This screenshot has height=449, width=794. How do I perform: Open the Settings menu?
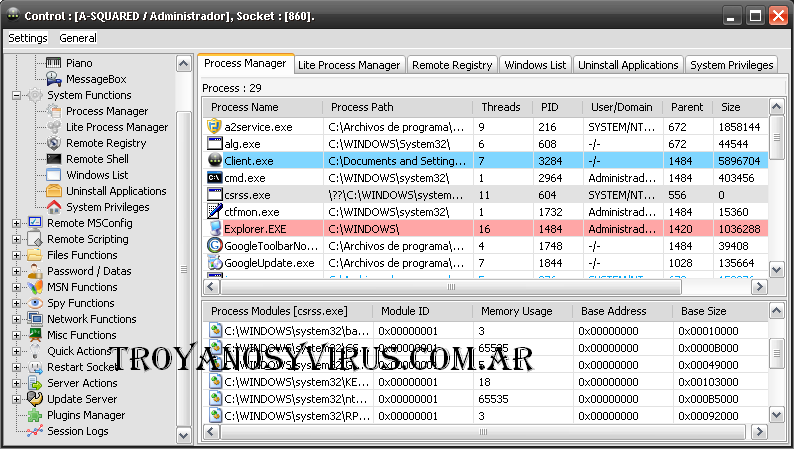click(x=28, y=38)
